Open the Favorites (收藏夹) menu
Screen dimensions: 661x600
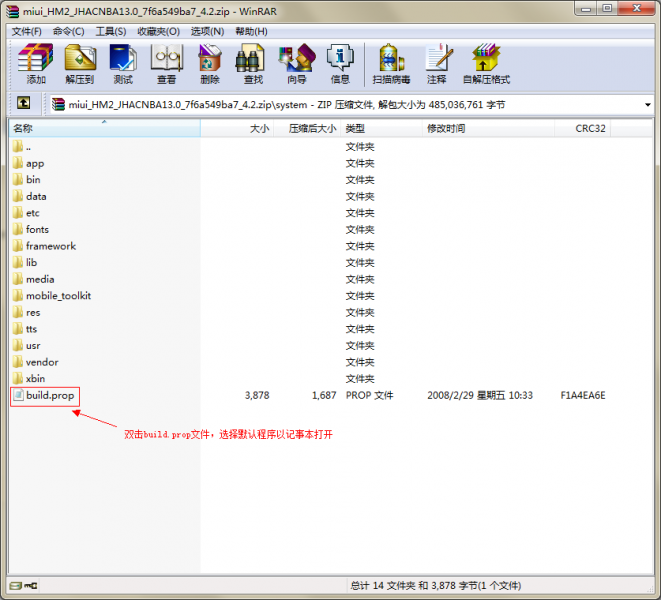pos(159,32)
